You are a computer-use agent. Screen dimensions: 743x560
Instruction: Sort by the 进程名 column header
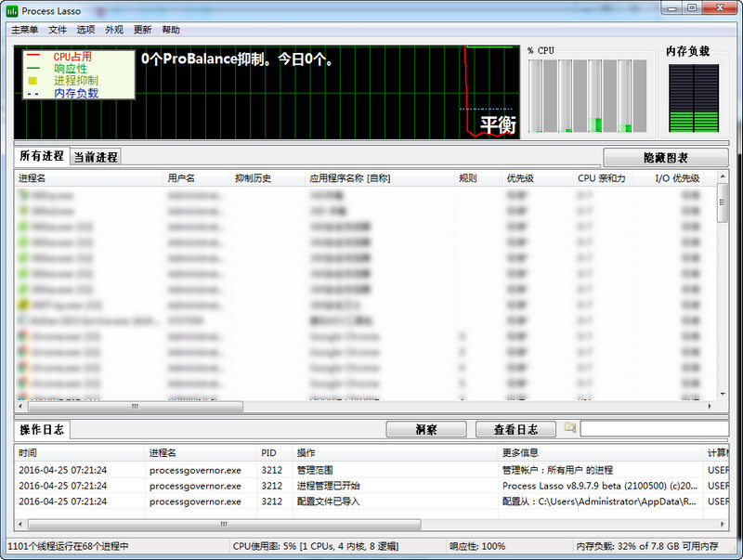tap(88, 178)
